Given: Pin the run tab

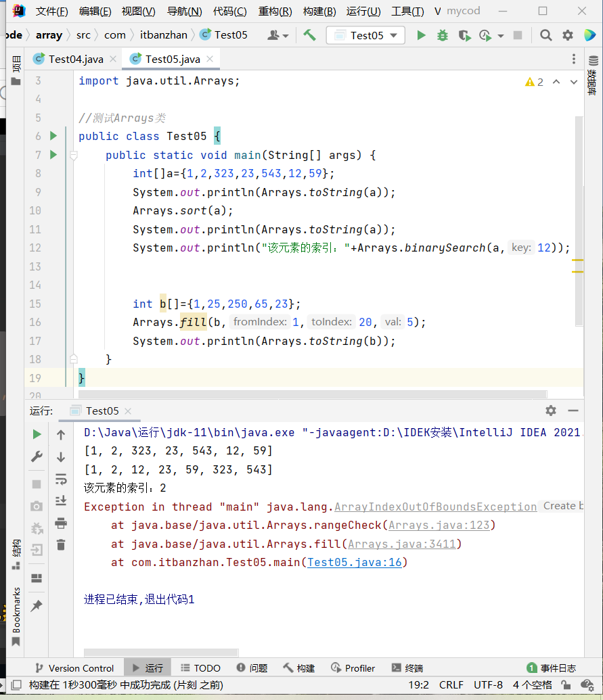Looking at the screenshot, I should click(x=37, y=606).
